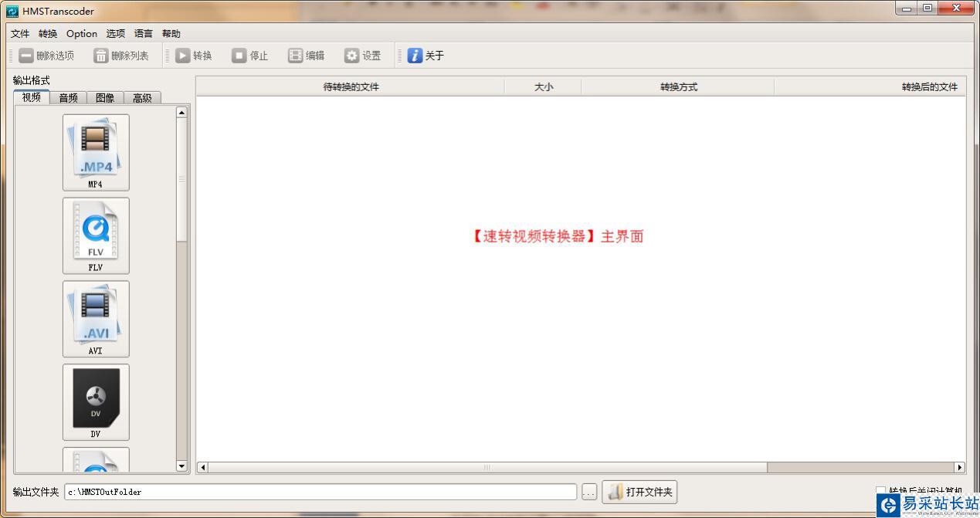Select the MP4 output format icon
The image size is (980, 518).
coord(96,152)
